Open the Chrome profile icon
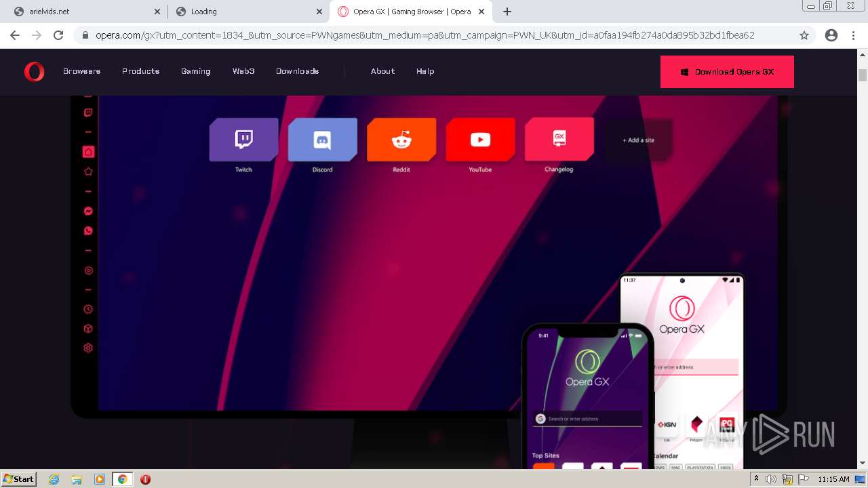868x488 pixels. click(x=831, y=35)
